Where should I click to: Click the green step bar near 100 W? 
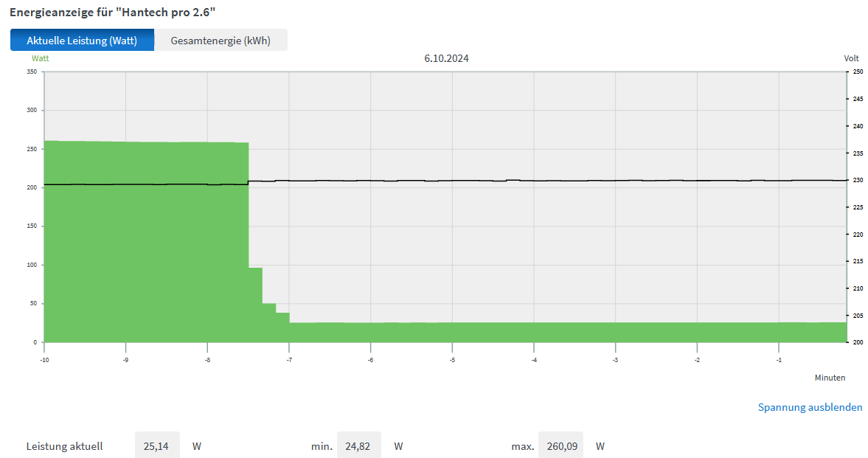(255, 302)
